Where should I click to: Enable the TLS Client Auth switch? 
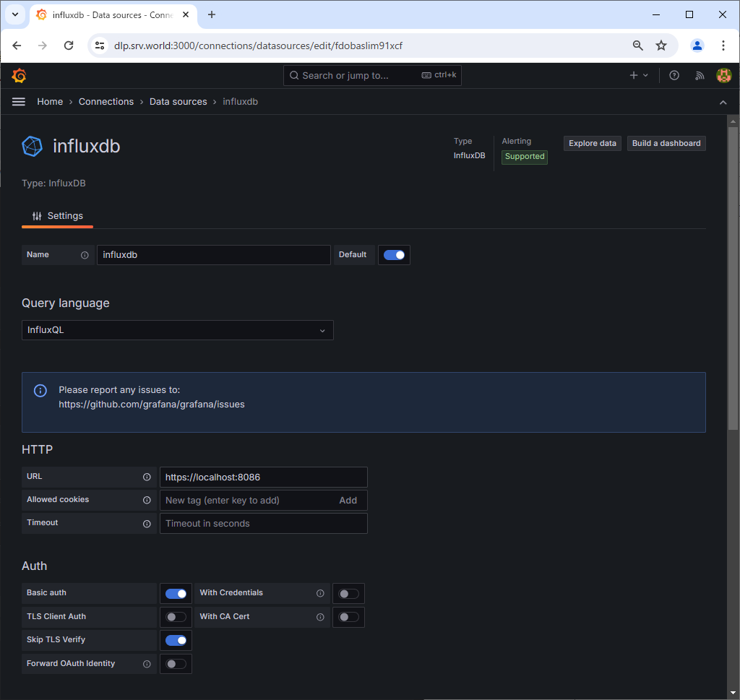[176, 617]
